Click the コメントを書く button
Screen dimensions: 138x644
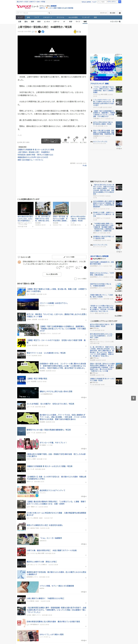69,257
